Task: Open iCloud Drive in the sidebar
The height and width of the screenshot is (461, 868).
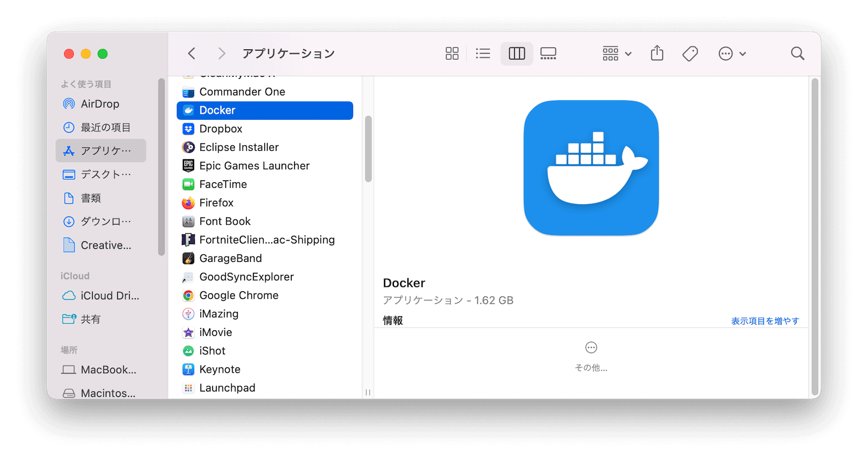Action: [110, 296]
